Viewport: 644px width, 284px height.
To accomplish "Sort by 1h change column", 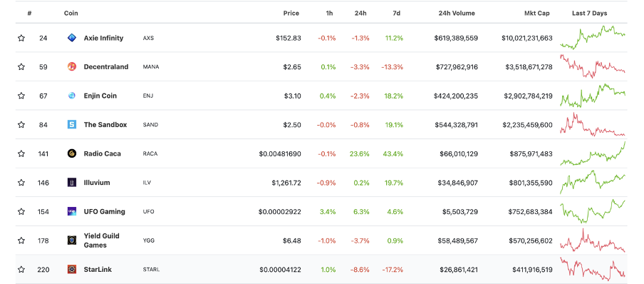I will pyautogui.click(x=329, y=13).
